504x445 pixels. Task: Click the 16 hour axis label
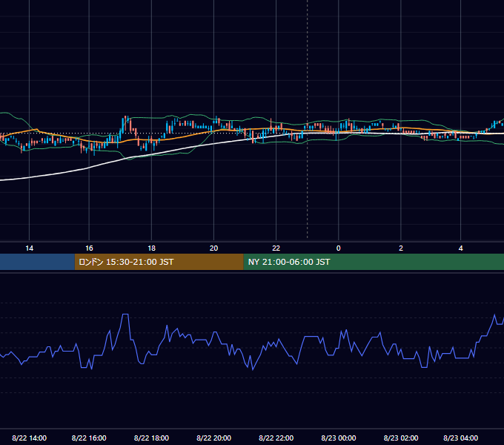pos(89,248)
